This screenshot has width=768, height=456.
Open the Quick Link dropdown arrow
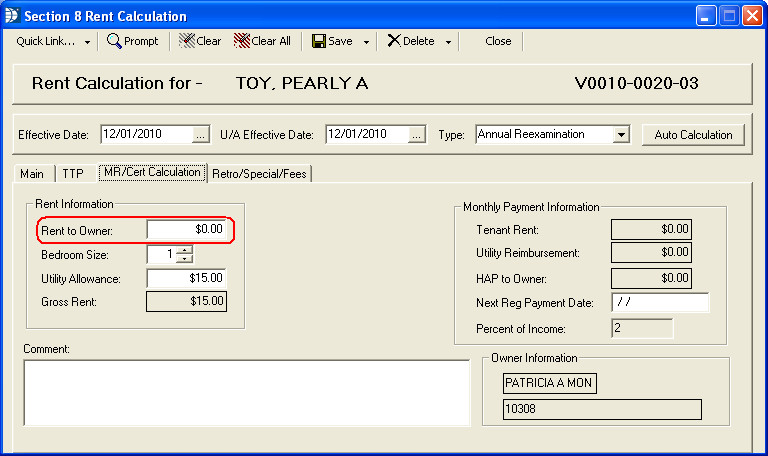(x=87, y=42)
